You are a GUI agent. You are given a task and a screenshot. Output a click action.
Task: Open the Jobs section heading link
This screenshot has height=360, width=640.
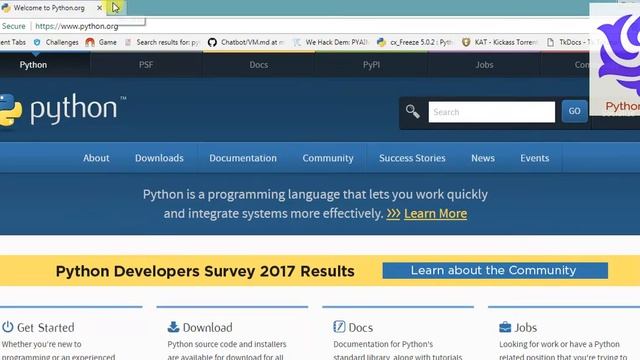[526, 327]
